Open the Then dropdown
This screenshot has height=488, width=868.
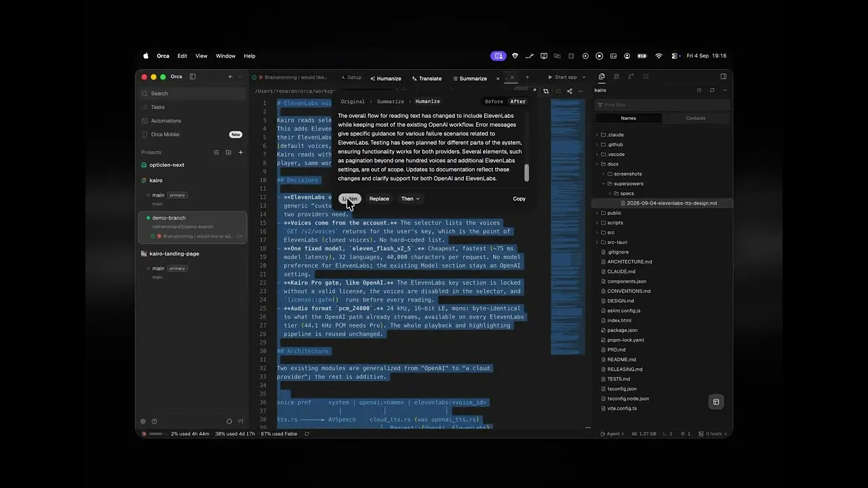pos(410,199)
